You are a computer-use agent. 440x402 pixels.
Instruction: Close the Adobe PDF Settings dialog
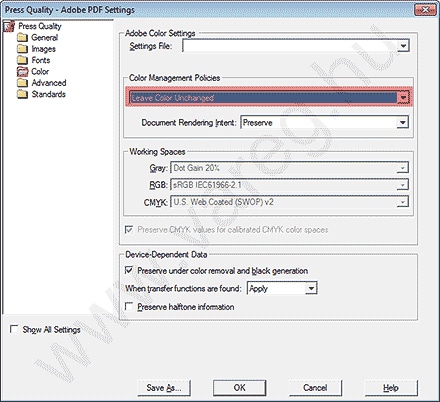pyautogui.click(x=425, y=10)
